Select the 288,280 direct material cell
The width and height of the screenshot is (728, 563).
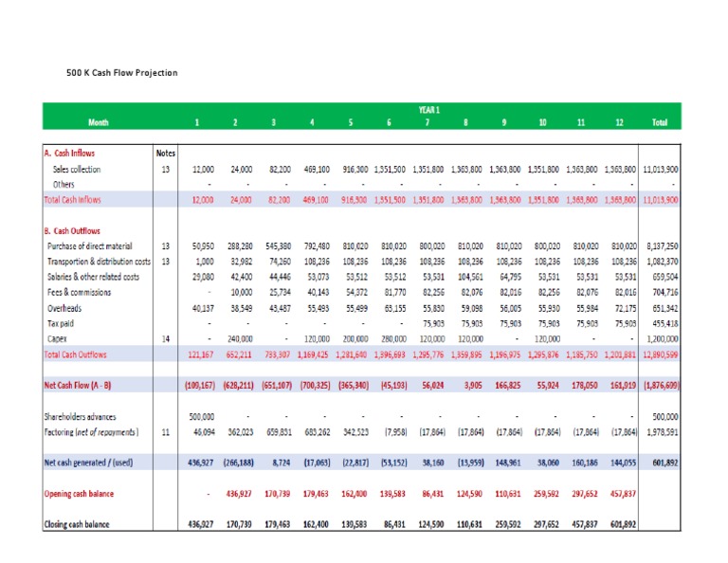pyautogui.click(x=240, y=246)
